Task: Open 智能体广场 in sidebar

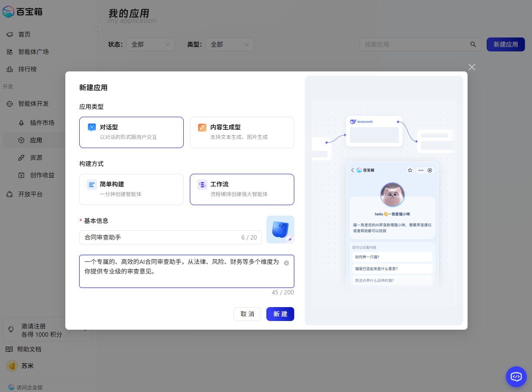Action: point(34,52)
